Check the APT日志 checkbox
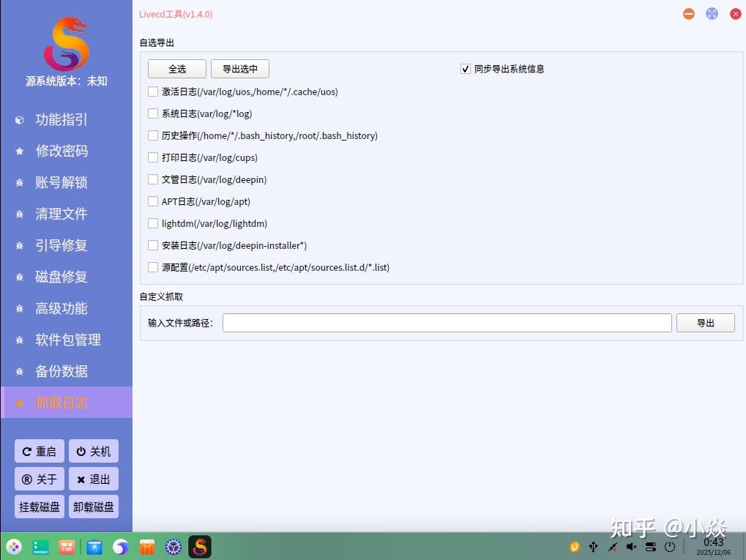Screen dimensions: 746x560 (x=152, y=201)
